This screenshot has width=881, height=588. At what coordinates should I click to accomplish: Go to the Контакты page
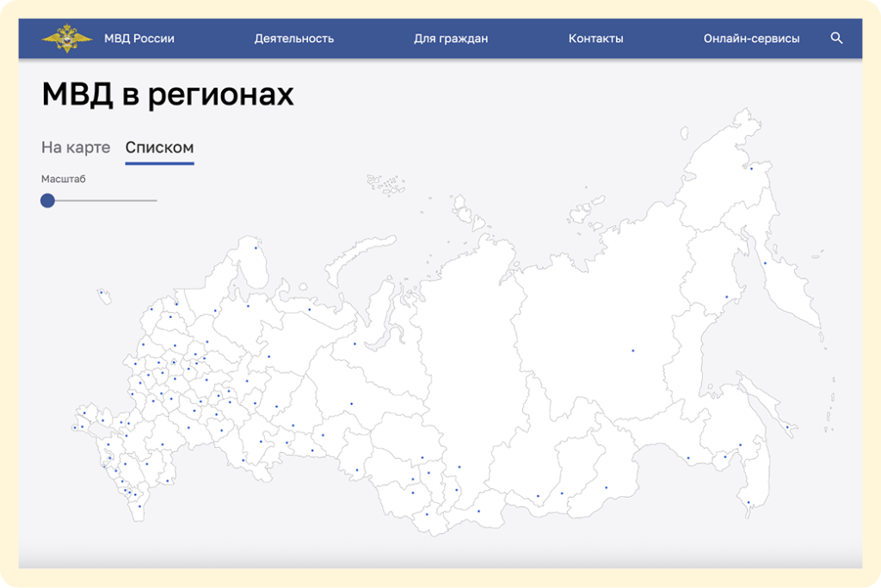coord(595,39)
